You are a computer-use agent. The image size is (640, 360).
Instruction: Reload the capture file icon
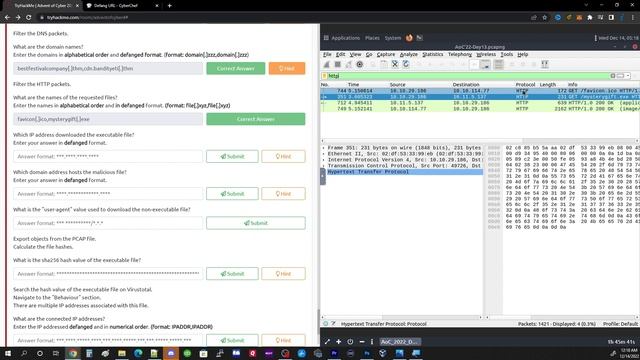406,64
